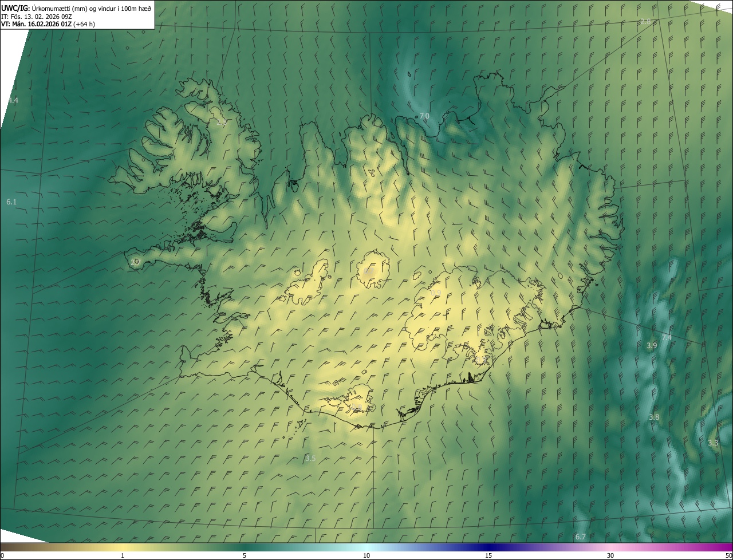Image resolution: width=733 pixels, height=560 pixels.
Task: Select the 3.8 value label on the map
Action: (x=654, y=417)
